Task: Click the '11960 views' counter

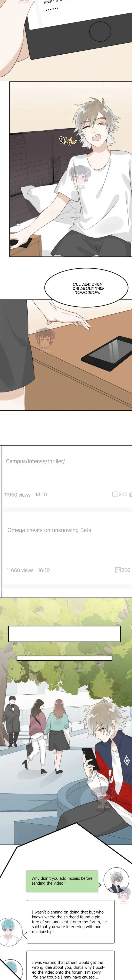Action: click(17, 494)
